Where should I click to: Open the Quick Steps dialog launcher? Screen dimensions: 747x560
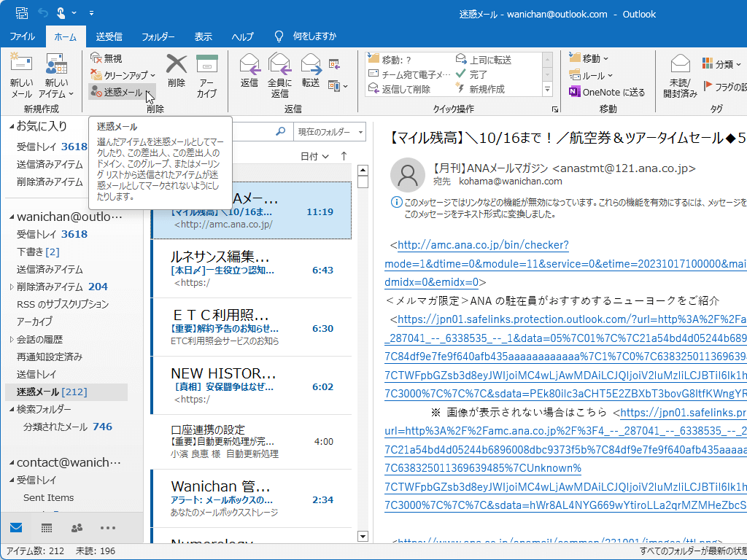click(x=555, y=109)
